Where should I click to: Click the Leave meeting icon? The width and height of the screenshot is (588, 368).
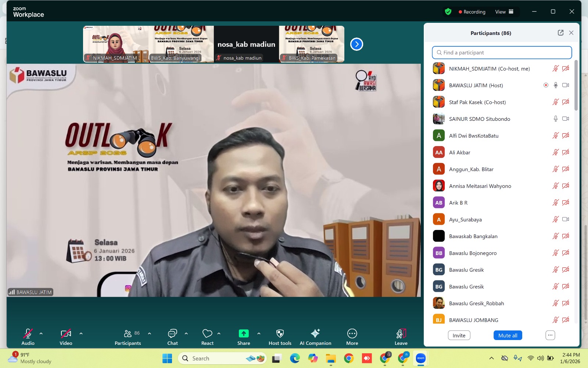[x=401, y=334]
